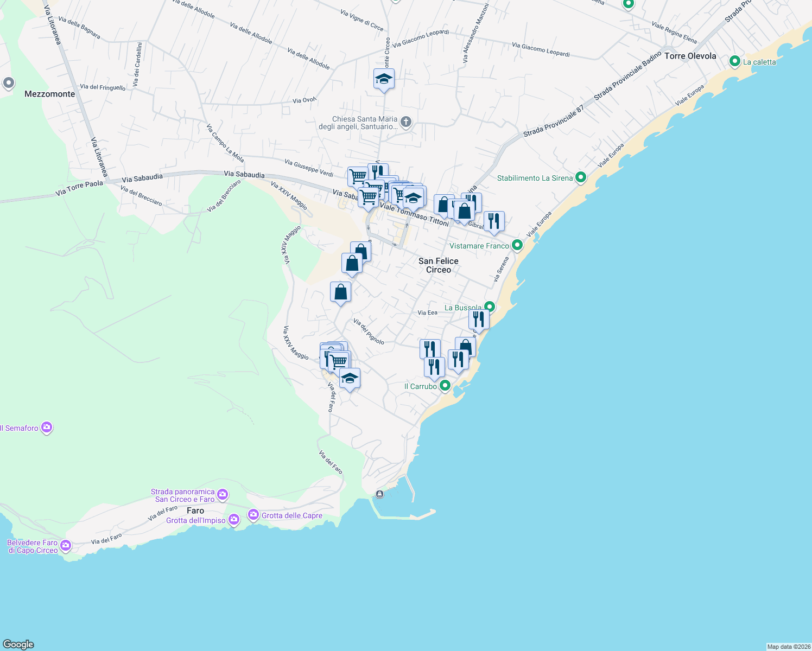Click the Stabilimento La Sirena green marker
Viewport: 812px width, 651px height.
click(580, 177)
